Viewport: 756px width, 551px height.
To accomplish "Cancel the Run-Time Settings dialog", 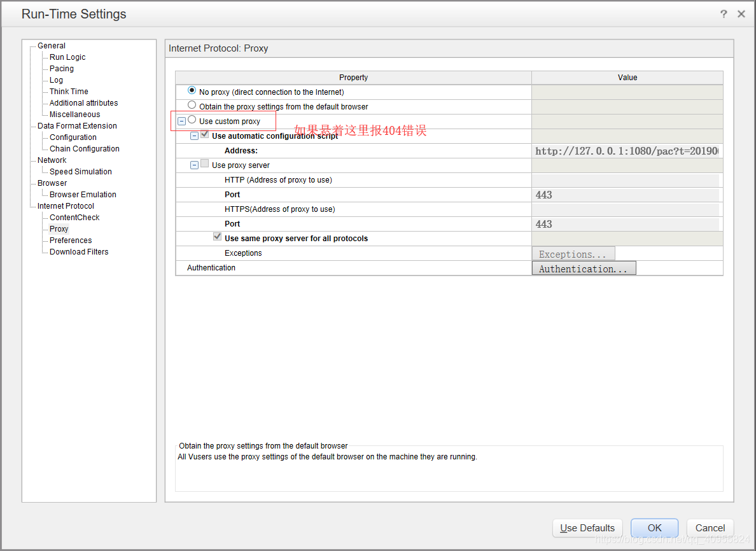I will coord(710,528).
